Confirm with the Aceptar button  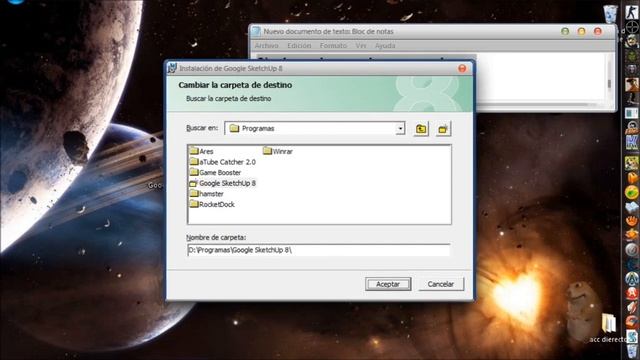tap(388, 284)
